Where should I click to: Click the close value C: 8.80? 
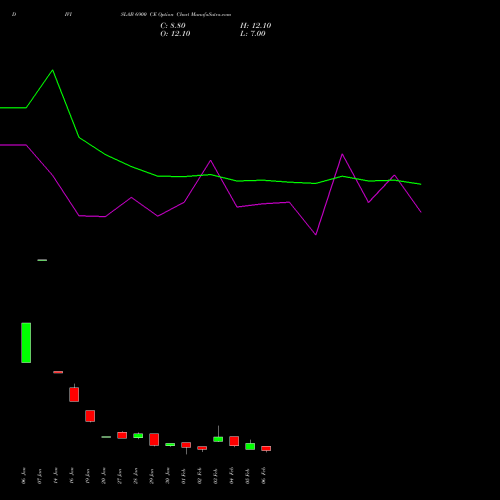point(173,26)
